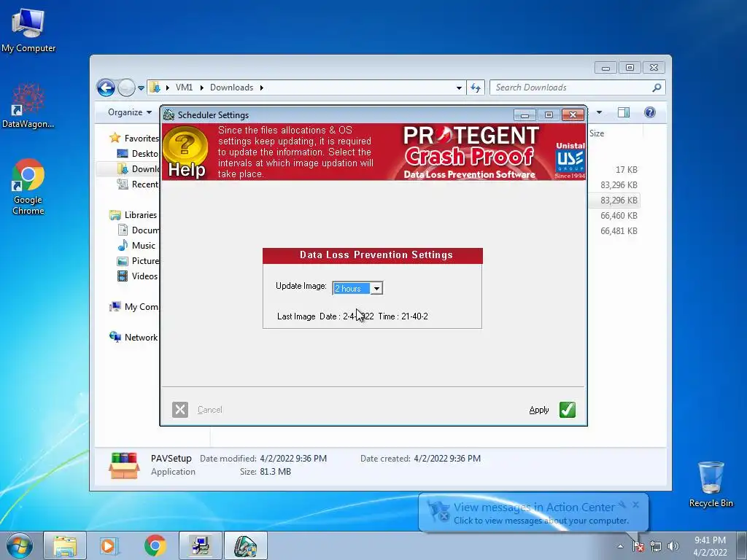Click the search magnifier icon
This screenshot has width=747, height=560.
(x=657, y=87)
